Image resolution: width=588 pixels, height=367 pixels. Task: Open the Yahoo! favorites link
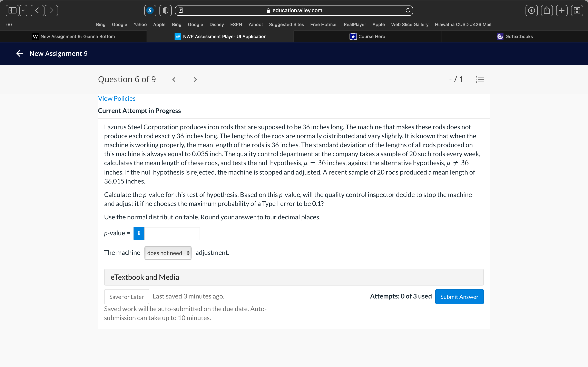tap(255, 24)
